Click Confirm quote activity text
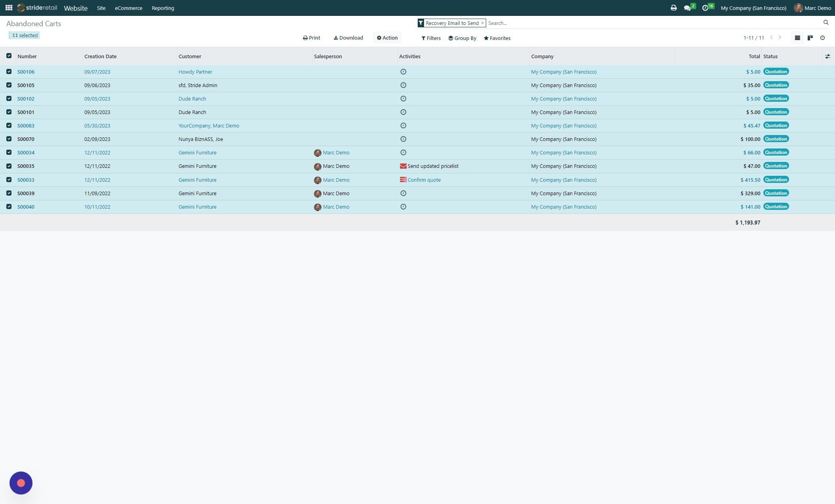The height and width of the screenshot is (504, 835). [424, 180]
